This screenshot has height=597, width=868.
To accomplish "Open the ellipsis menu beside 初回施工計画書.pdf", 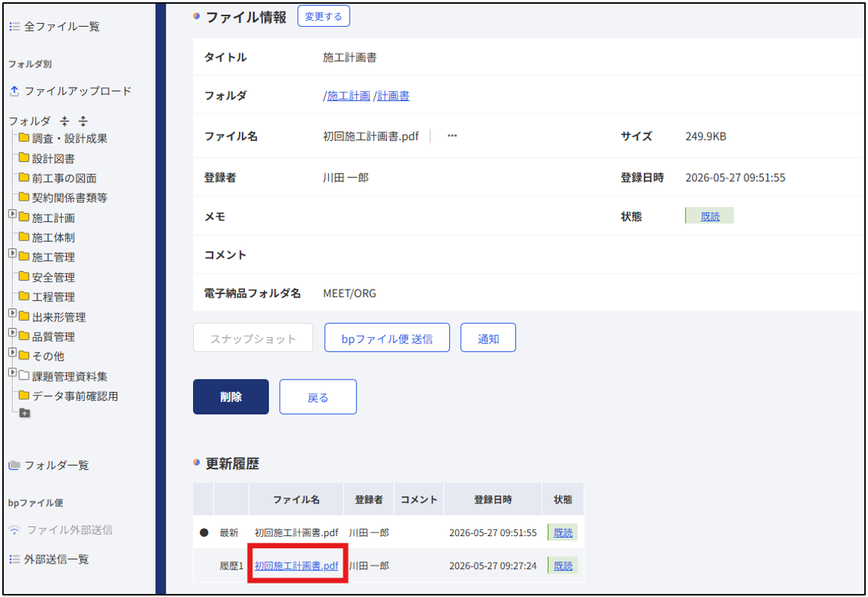I will tap(452, 136).
